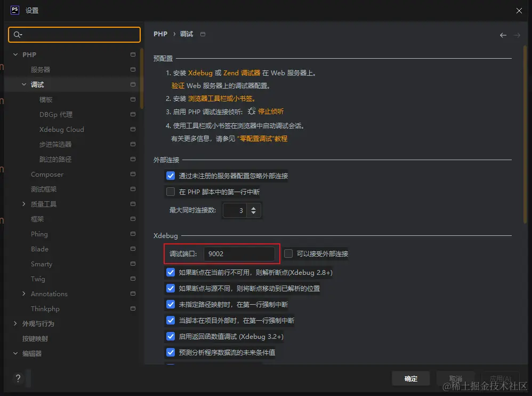Screen dimensions: 532x396
Task: Click the project-level icon beside 服务器
Action: [x=133, y=69]
